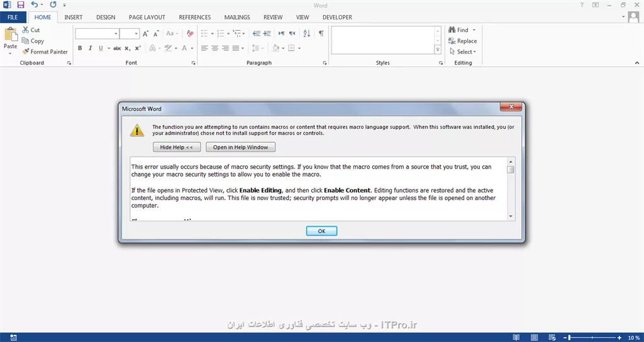Click the zoom in plus button
This screenshot has height=342, width=644.
pyautogui.click(x=619, y=338)
